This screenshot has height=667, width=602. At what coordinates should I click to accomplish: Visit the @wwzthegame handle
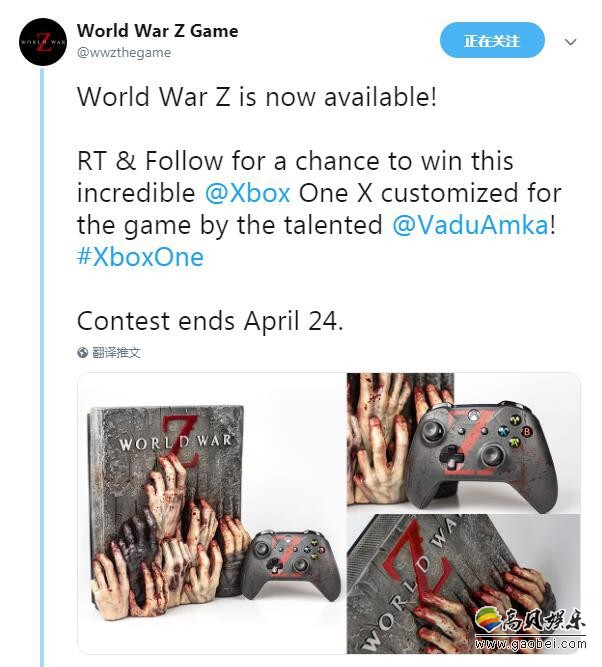[x=124, y=52]
